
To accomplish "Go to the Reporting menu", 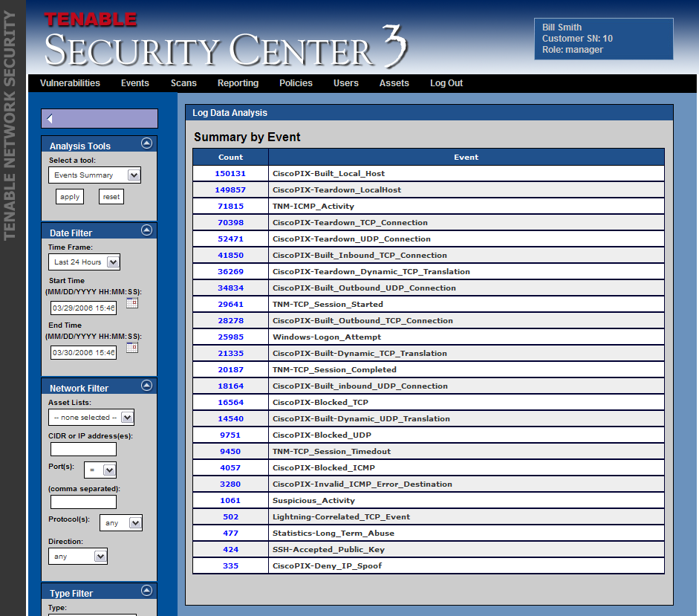I will coord(238,83).
